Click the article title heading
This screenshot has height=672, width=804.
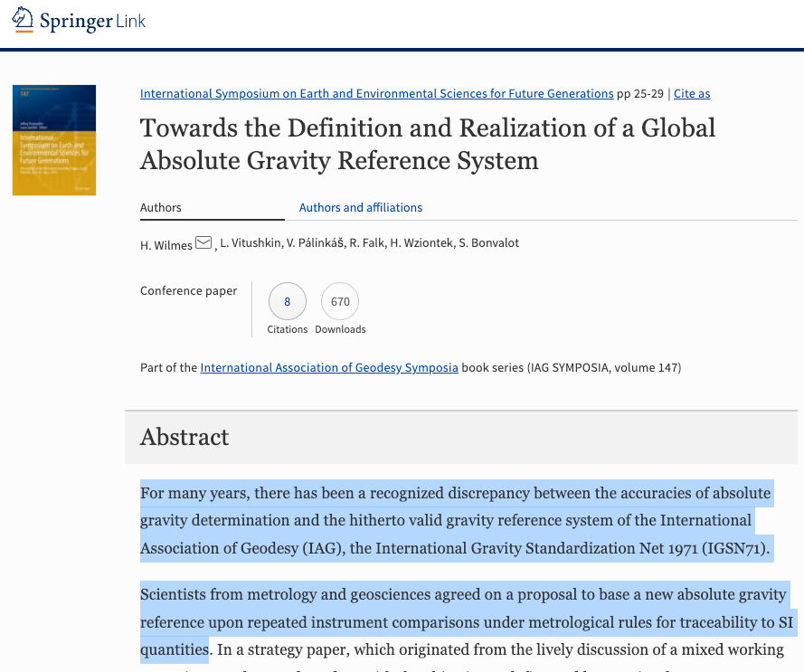point(427,144)
